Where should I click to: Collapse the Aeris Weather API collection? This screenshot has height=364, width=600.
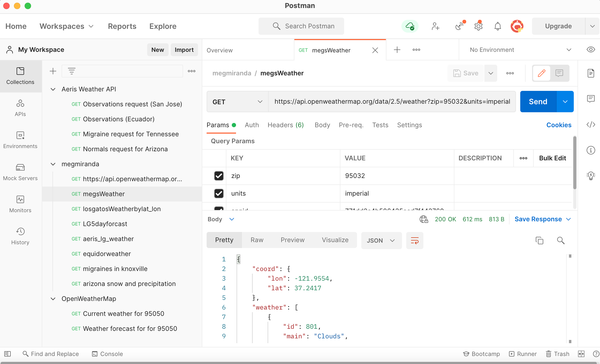(x=53, y=89)
